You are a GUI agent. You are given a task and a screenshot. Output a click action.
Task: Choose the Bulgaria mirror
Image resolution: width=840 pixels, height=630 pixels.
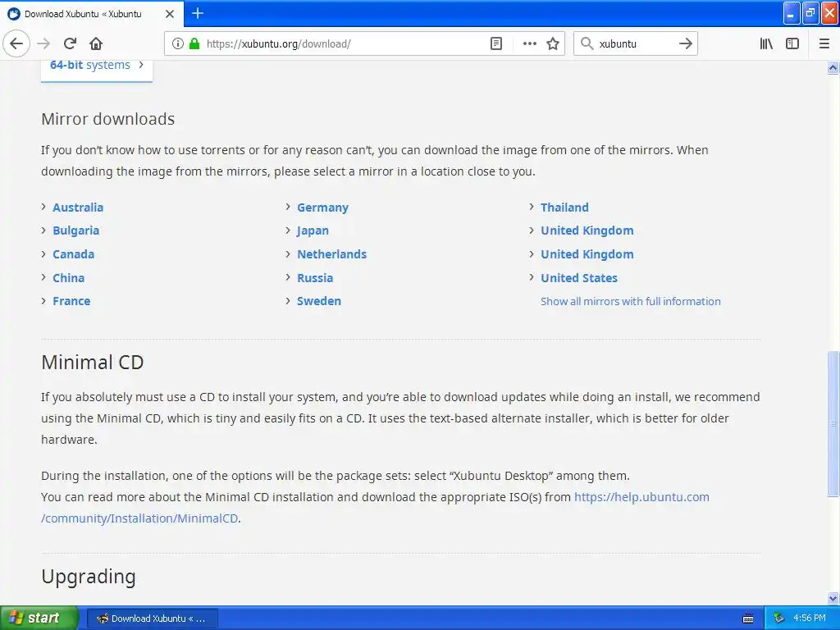75,231
